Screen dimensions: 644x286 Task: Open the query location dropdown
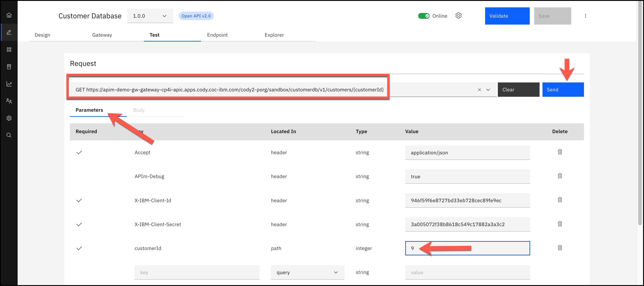(307, 272)
